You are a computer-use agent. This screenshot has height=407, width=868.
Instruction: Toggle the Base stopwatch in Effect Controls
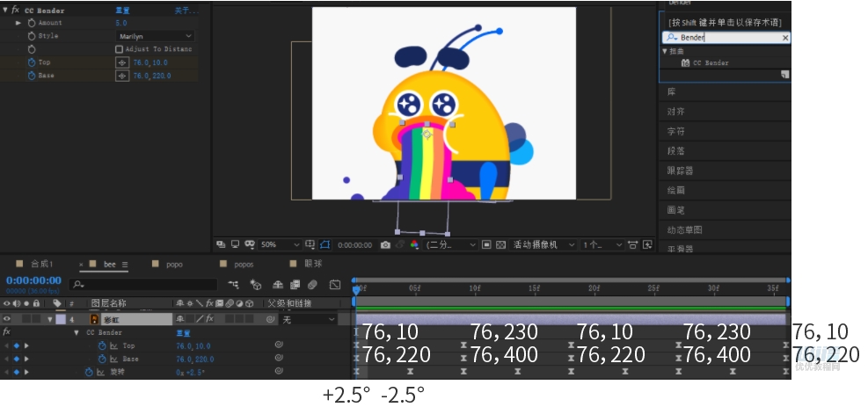[32, 76]
